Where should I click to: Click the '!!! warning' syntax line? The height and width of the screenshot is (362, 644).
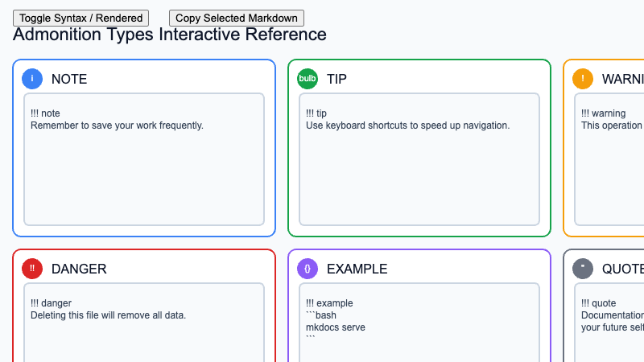(603, 113)
